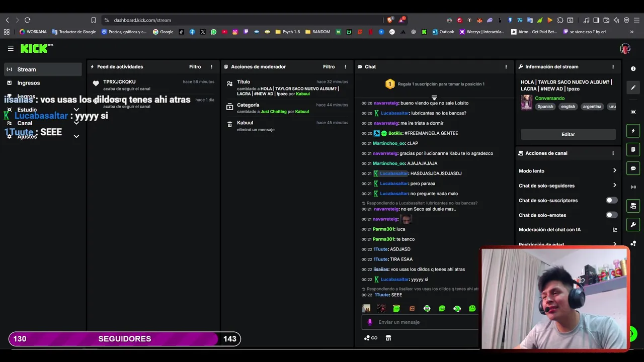Viewport: 644px width, 362px height.
Task: Expand Restricción de edad options
Action: pyautogui.click(x=614, y=244)
